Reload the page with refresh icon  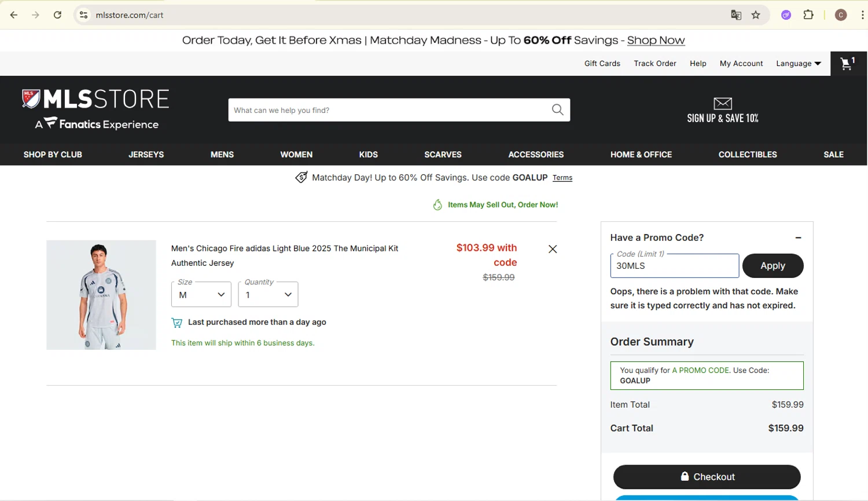57,15
